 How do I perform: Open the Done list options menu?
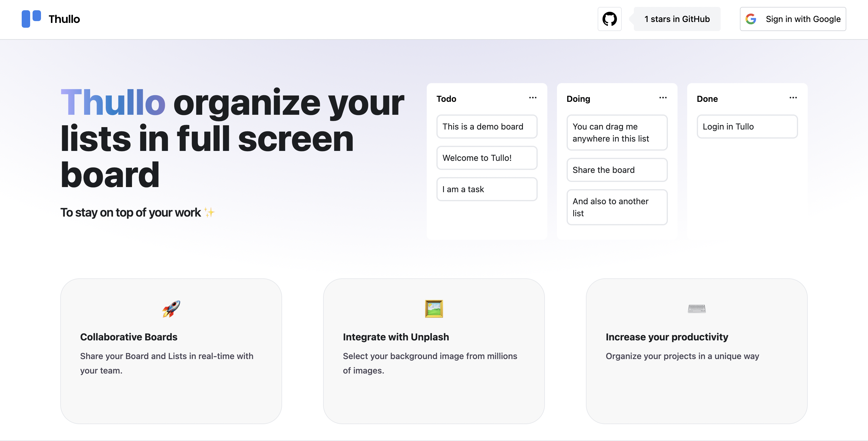(x=793, y=98)
